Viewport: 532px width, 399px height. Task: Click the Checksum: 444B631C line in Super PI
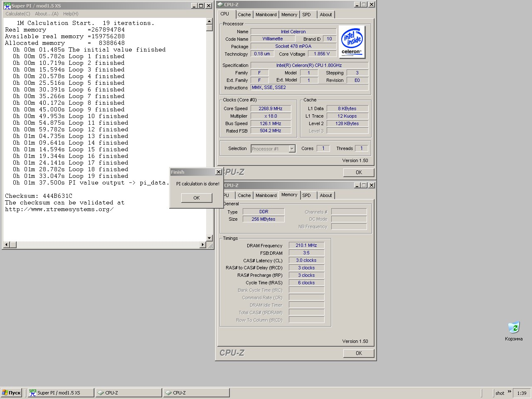coord(39,196)
